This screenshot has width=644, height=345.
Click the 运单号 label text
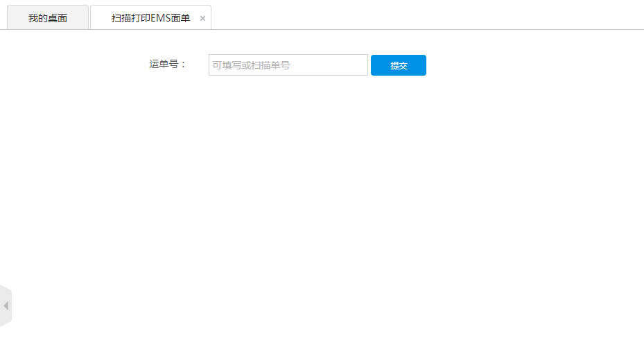(x=167, y=65)
